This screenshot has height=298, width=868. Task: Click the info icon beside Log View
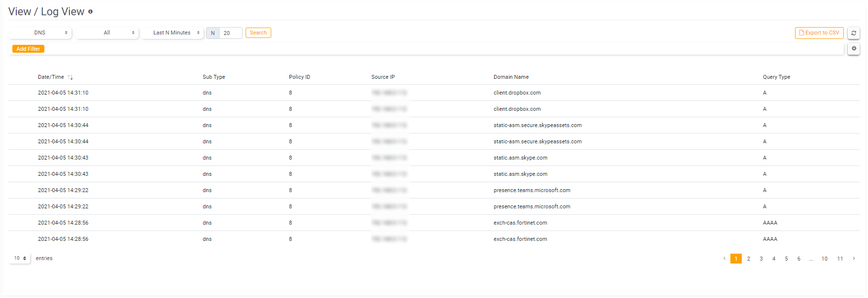(x=90, y=11)
